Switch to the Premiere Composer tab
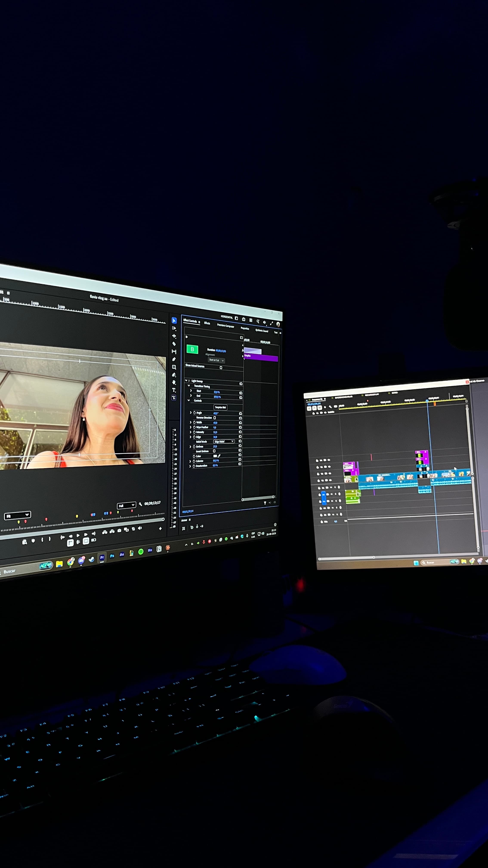488x868 pixels. (x=226, y=325)
